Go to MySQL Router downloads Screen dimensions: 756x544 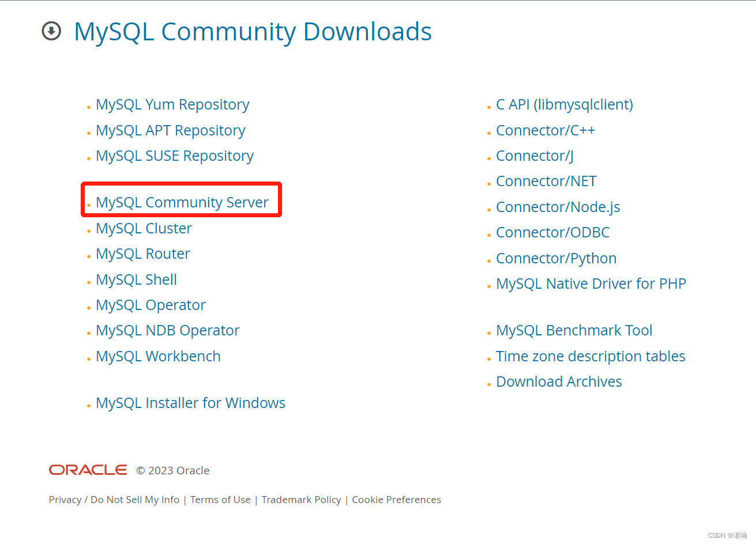[143, 254]
